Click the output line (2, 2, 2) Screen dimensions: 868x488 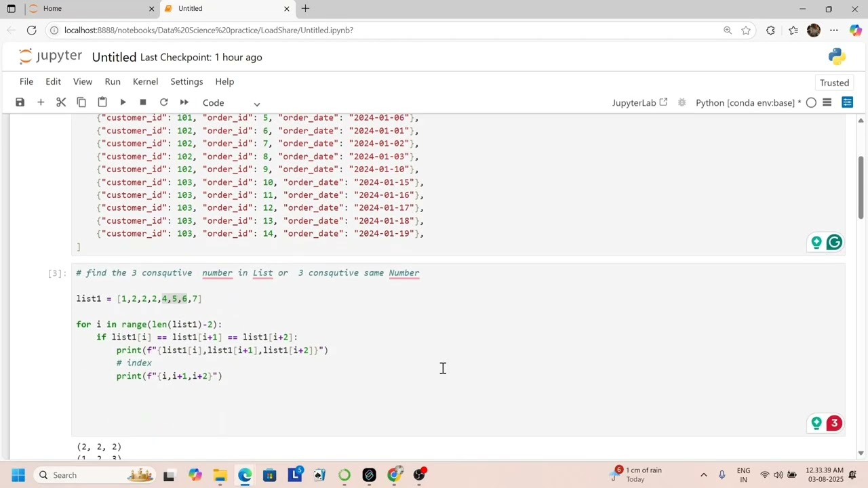99,447
